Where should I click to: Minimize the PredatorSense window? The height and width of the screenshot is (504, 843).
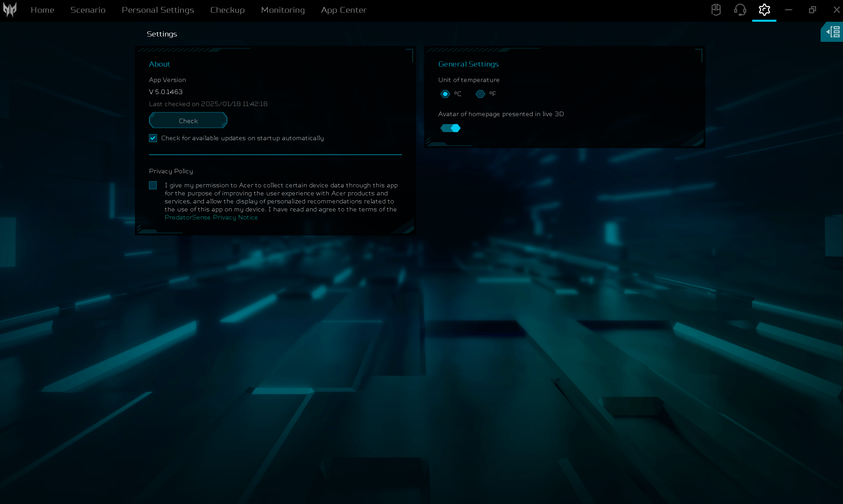[788, 10]
